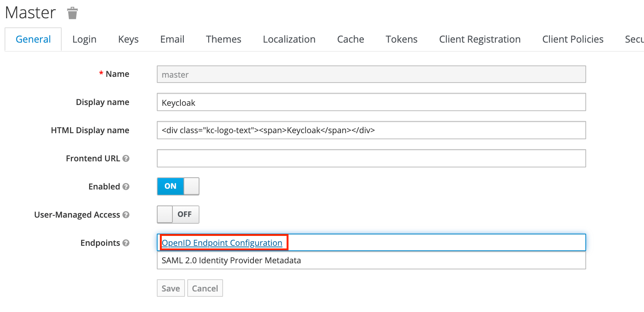The height and width of the screenshot is (312, 644).
Task: Open the OpenID Endpoint Configuration link
Action: [x=222, y=243]
